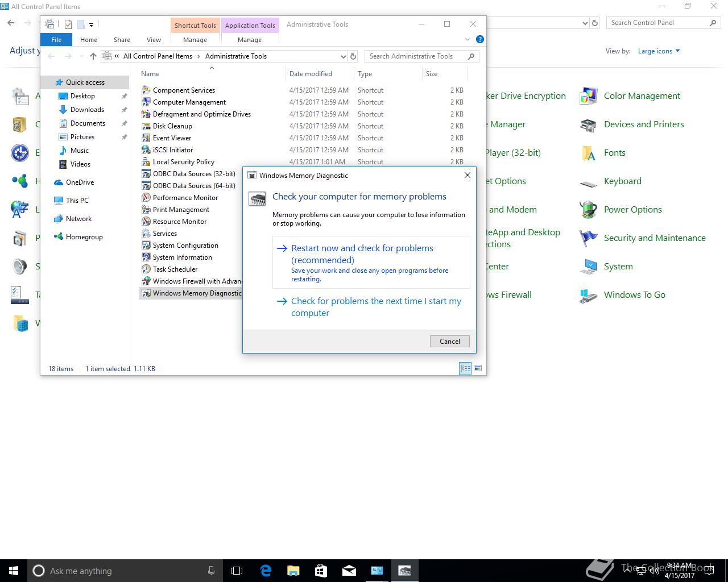Select the Local Security Policy icon
This screenshot has height=582, width=728.
(x=146, y=162)
